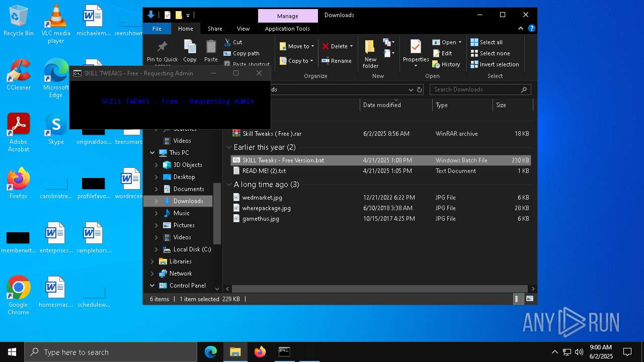
Task: Click the Search Downloads field
Action: click(480, 89)
